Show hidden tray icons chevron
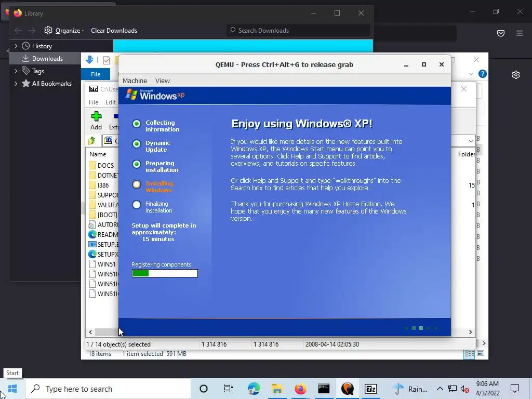The width and height of the screenshot is (532, 399). pyautogui.click(x=440, y=389)
